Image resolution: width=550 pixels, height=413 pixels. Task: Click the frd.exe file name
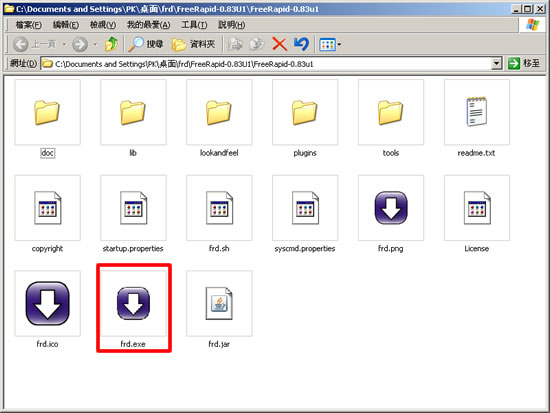tap(133, 344)
